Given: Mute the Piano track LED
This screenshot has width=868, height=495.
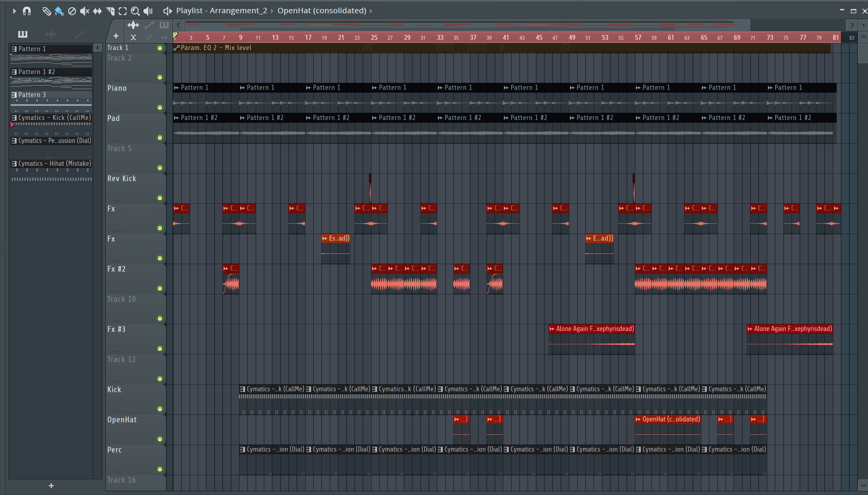Looking at the screenshot, I should pyautogui.click(x=160, y=107).
